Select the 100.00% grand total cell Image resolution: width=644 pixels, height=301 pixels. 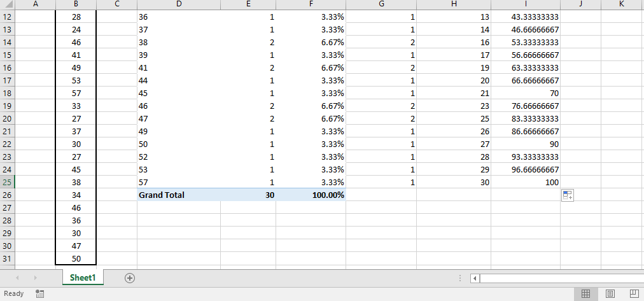tap(311, 195)
